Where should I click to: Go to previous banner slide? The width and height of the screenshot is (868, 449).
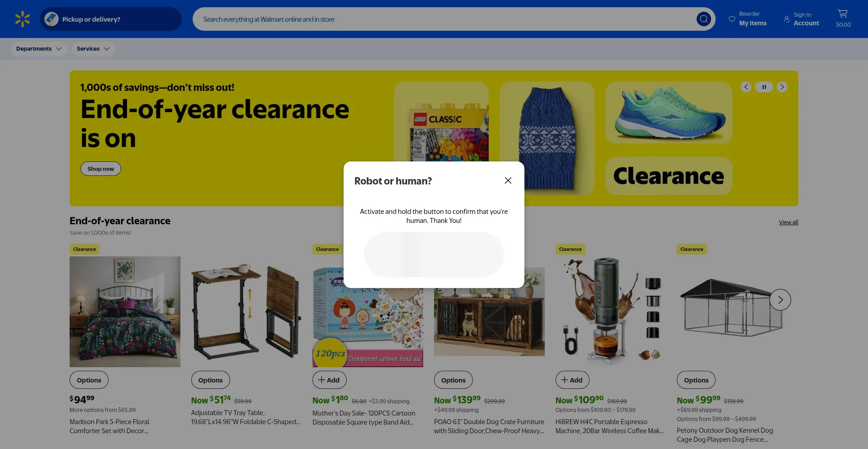pos(746,87)
